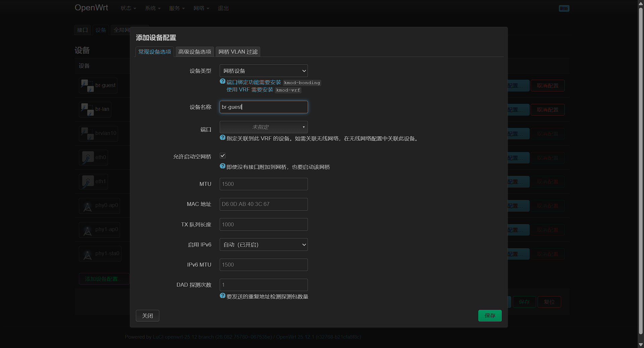The height and width of the screenshot is (348, 644).
Task: Click the MTU input field
Action: (x=263, y=184)
